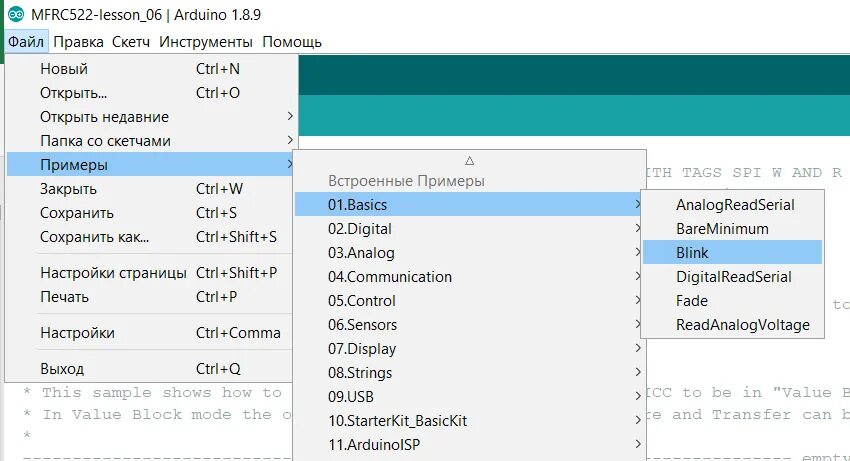Open the BareMinimum example

pyautogui.click(x=732, y=228)
